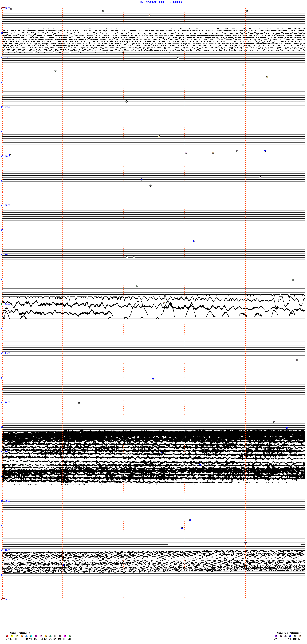Click the dark green AV legend swatch
The width and height of the screenshot is (307, 644).
[51, 636]
